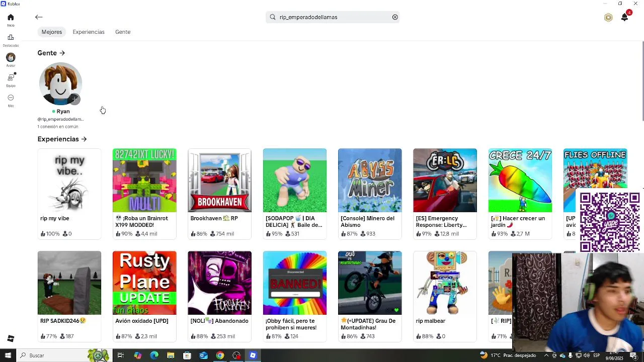
Task: Clear the search field with X icon
Action: coord(395,17)
